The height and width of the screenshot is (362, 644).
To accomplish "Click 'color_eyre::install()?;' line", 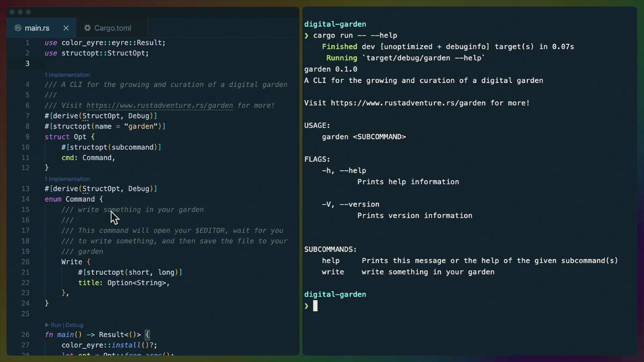I will point(109,345).
